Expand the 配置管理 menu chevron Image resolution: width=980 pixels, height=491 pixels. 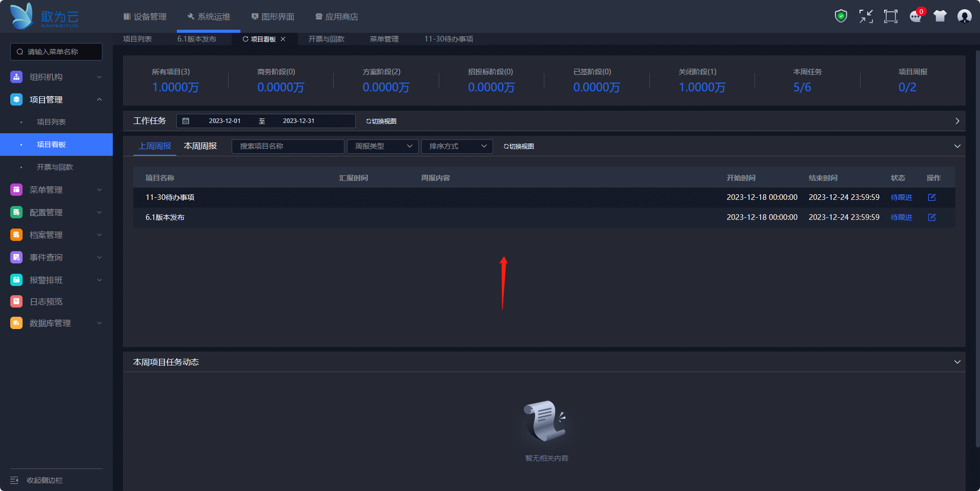99,212
